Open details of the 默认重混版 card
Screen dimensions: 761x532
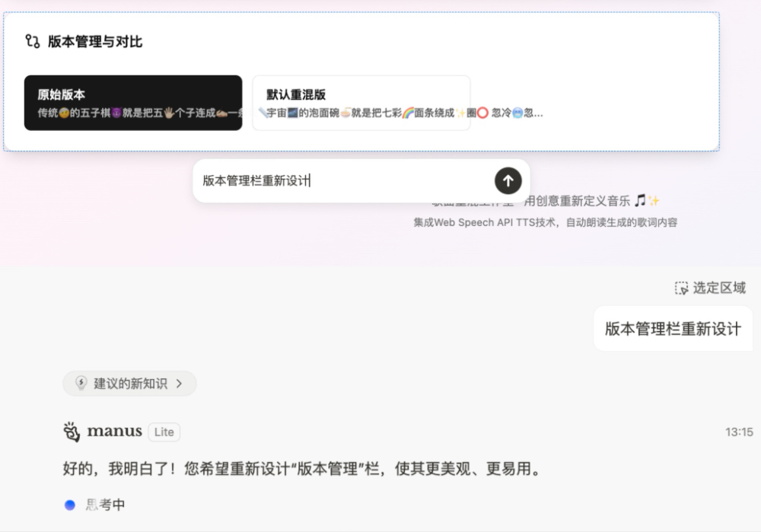pyautogui.click(x=361, y=101)
